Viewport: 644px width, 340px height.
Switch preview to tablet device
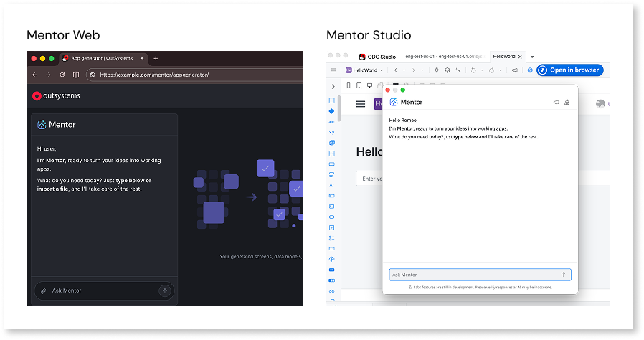[359, 85]
